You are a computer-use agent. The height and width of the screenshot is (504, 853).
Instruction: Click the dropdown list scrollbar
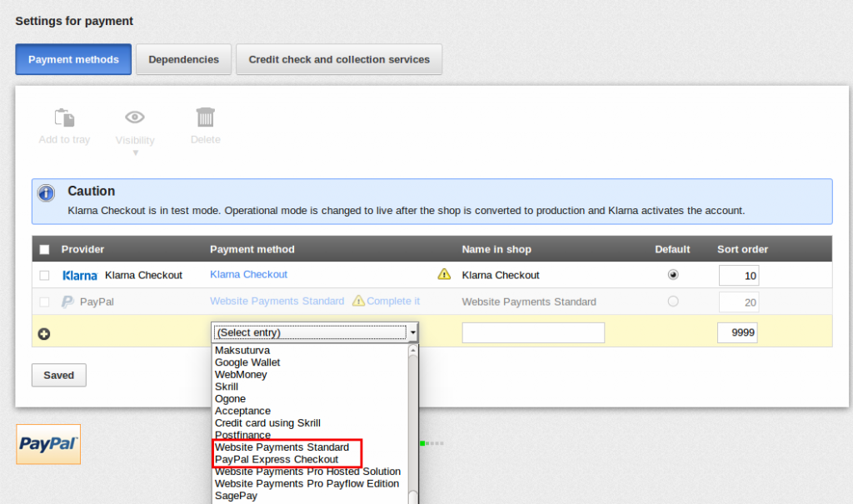point(413,425)
